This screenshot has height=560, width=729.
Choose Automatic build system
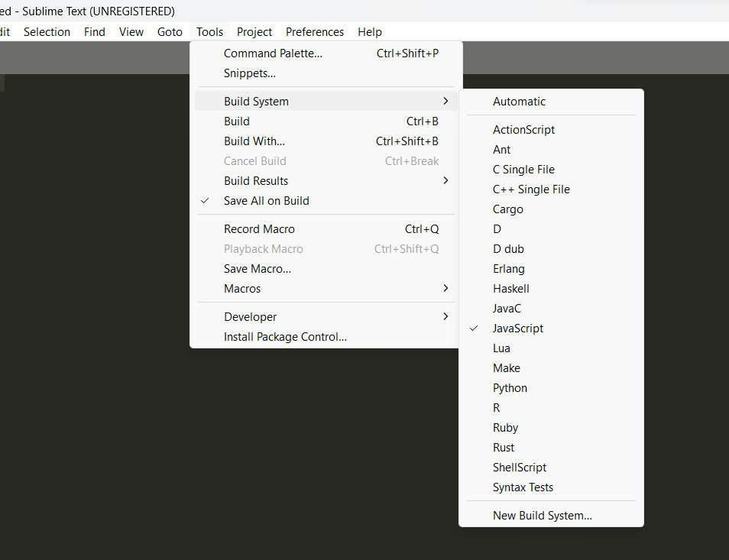[x=551, y=102]
